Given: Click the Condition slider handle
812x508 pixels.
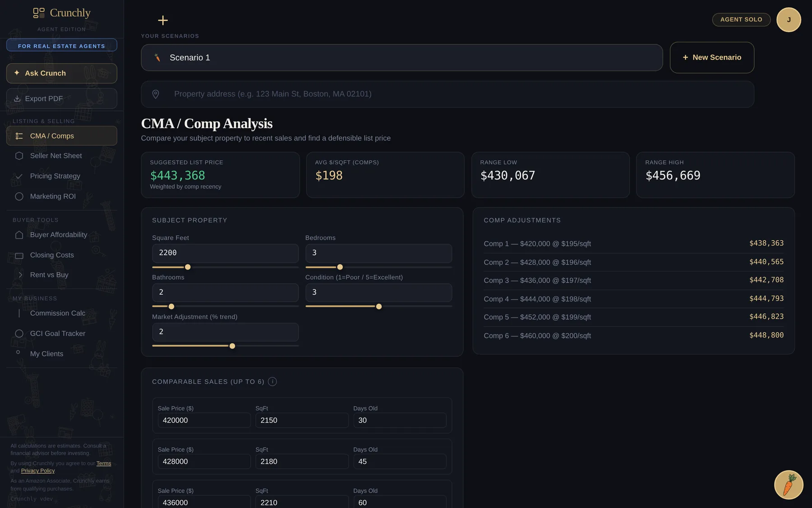Looking at the screenshot, I should pos(379,307).
